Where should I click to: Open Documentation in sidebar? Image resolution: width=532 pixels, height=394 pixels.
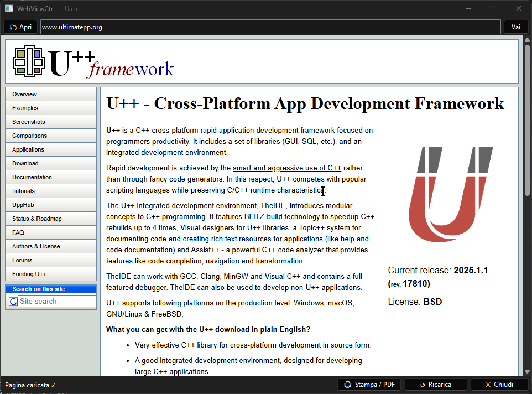point(51,177)
